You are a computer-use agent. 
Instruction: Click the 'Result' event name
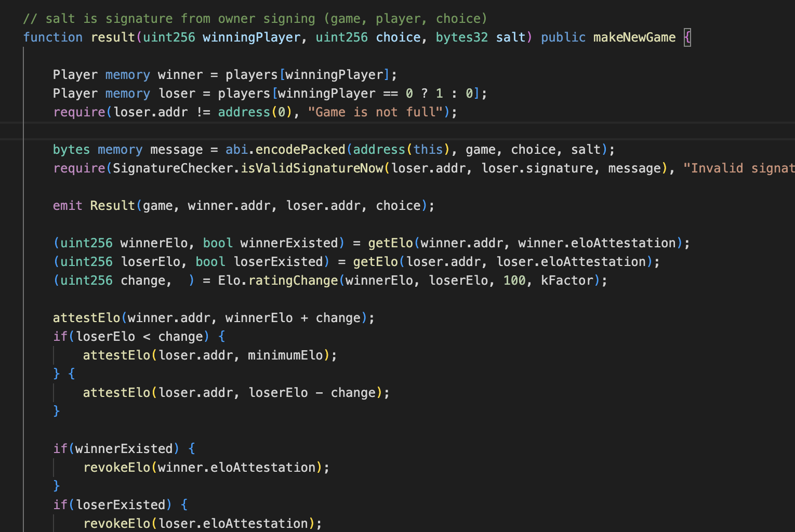click(113, 206)
